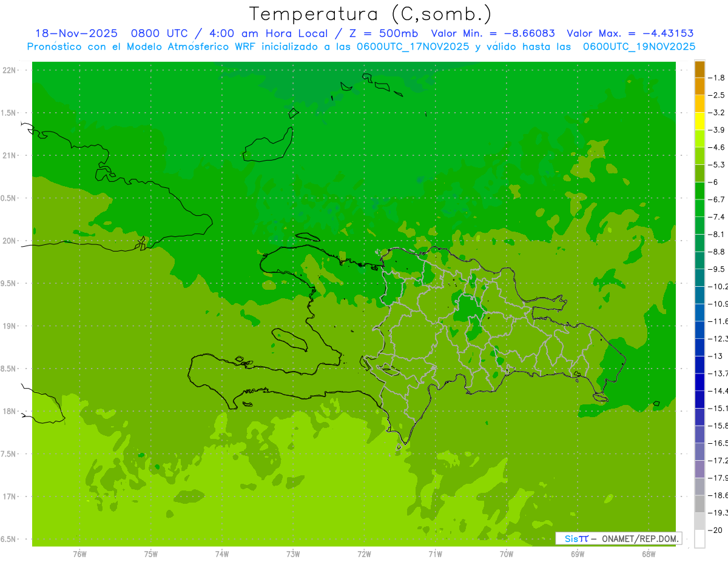Click the gray swatch between -18.6 and -19.3
The image size is (728, 562).
pyautogui.click(x=699, y=504)
